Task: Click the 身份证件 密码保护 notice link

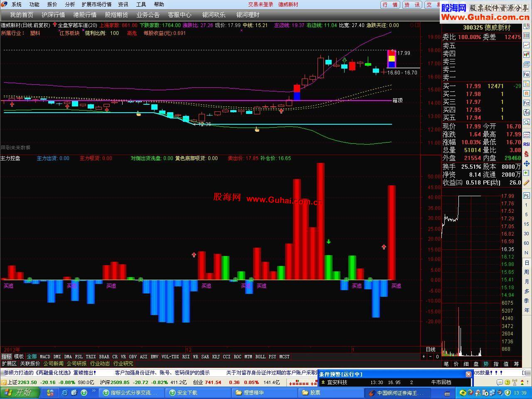Action: pos(162,373)
